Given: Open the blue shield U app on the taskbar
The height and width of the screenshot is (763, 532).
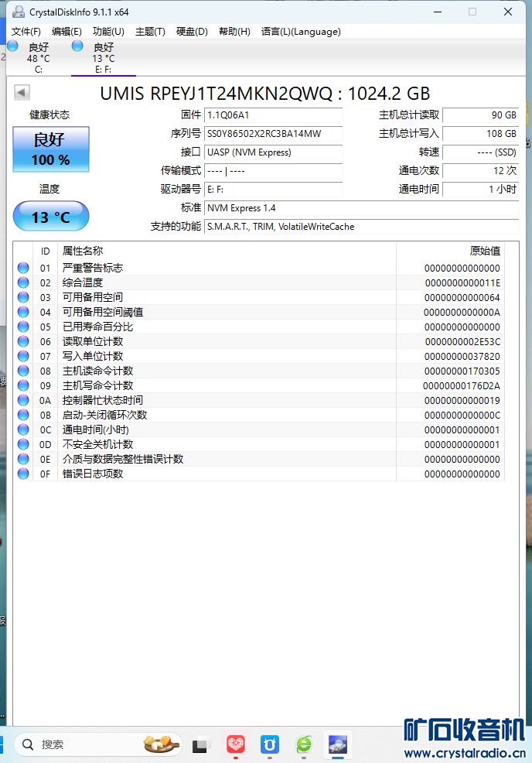Looking at the screenshot, I should pos(269,744).
